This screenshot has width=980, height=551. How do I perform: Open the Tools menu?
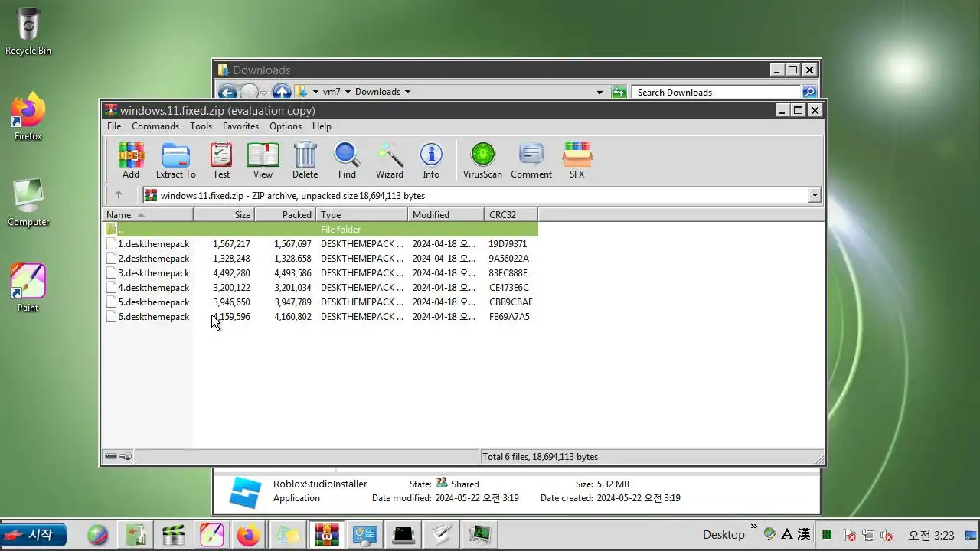pyautogui.click(x=201, y=126)
